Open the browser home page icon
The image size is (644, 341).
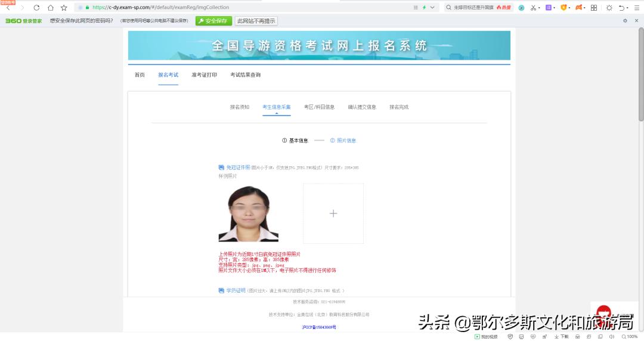50,7
